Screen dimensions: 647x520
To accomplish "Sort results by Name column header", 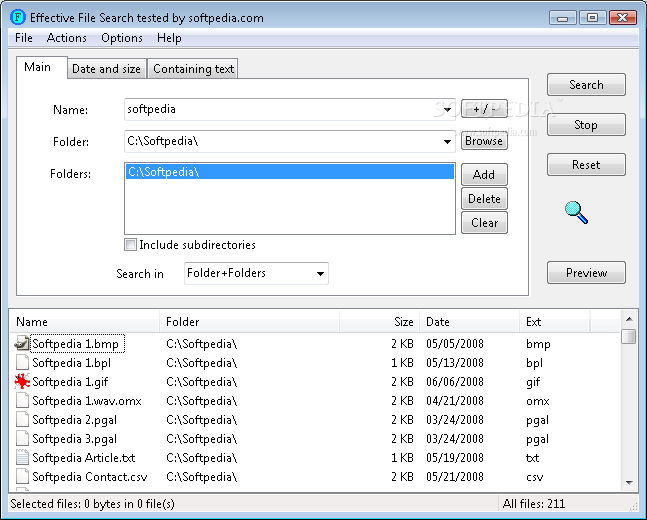I will click(85, 321).
